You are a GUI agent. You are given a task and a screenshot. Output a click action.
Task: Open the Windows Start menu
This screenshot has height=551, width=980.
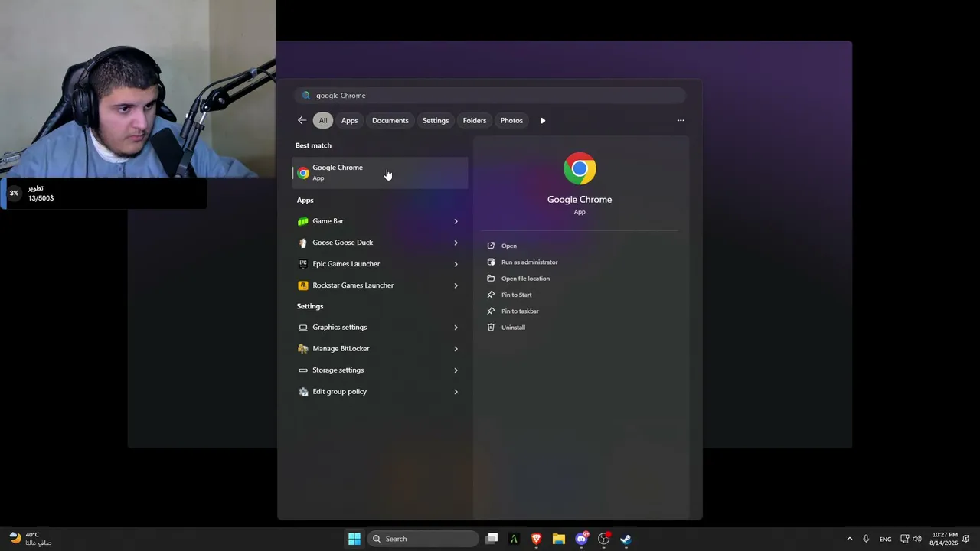coord(354,539)
